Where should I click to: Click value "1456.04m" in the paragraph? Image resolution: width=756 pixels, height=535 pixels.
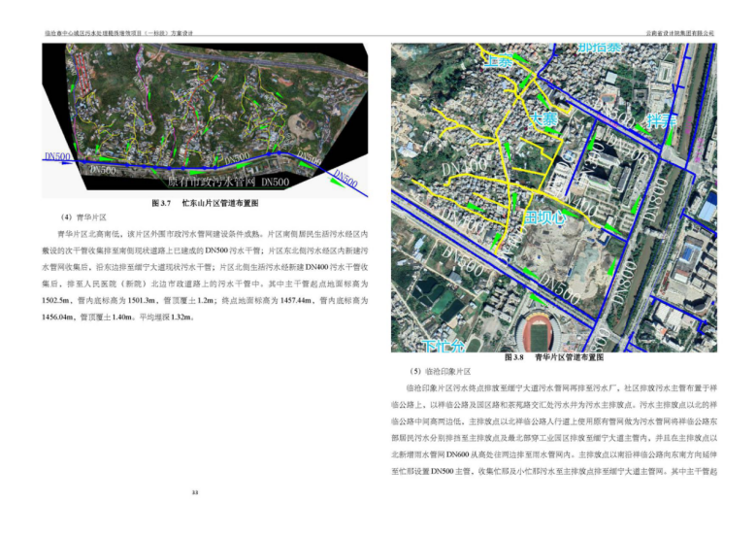tap(58, 317)
